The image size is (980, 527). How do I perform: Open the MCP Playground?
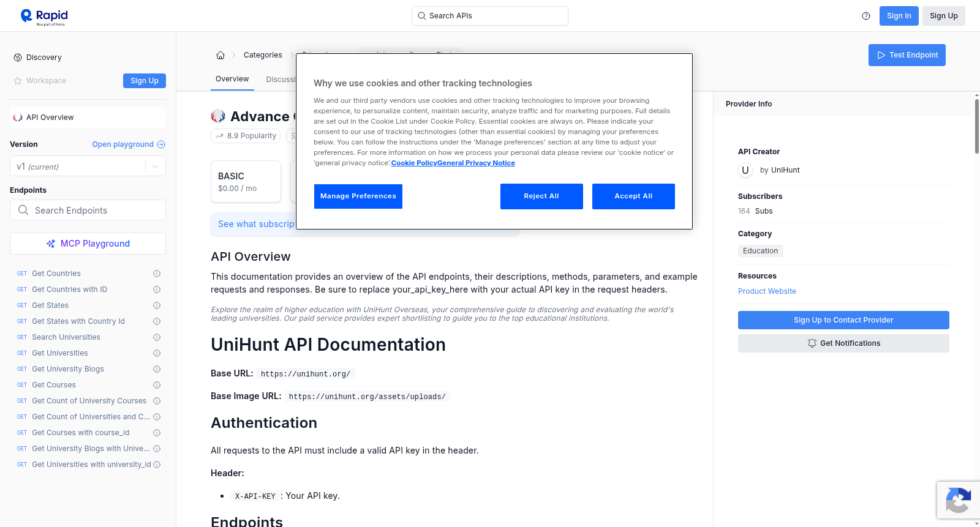(x=88, y=244)
